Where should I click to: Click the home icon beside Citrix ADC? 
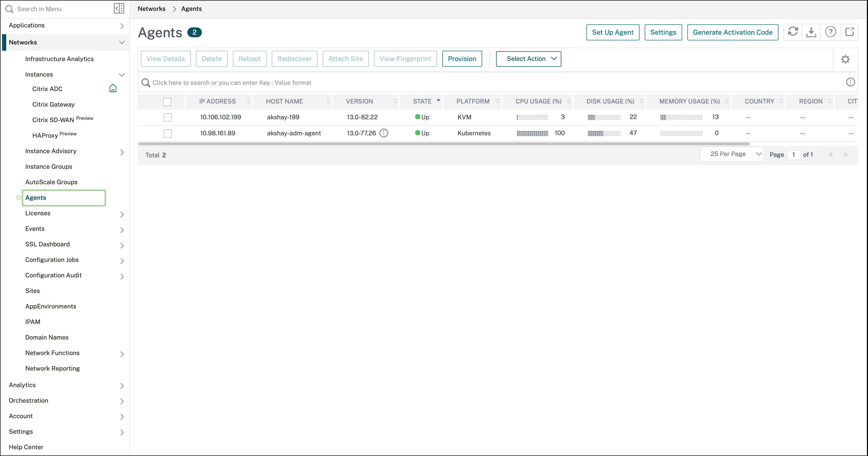point(113,88)
